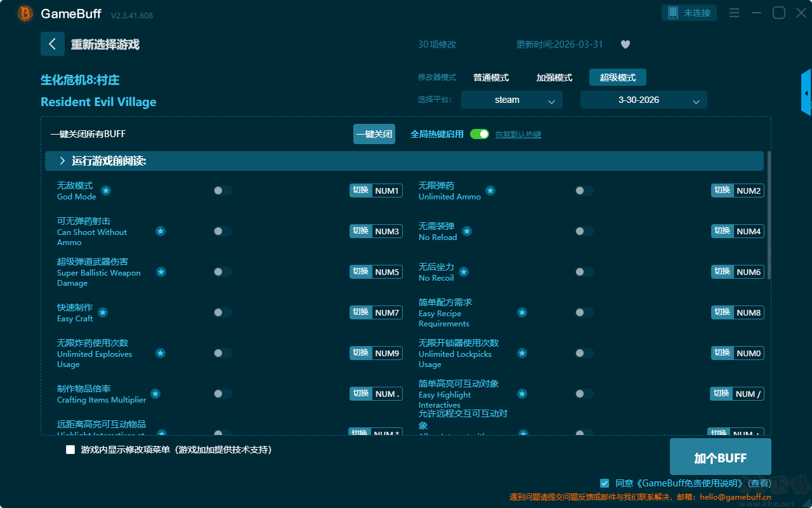The image size is (812, 508).
Task: Click 重新选择游戏 to reselect game
Action: (105, 44)
